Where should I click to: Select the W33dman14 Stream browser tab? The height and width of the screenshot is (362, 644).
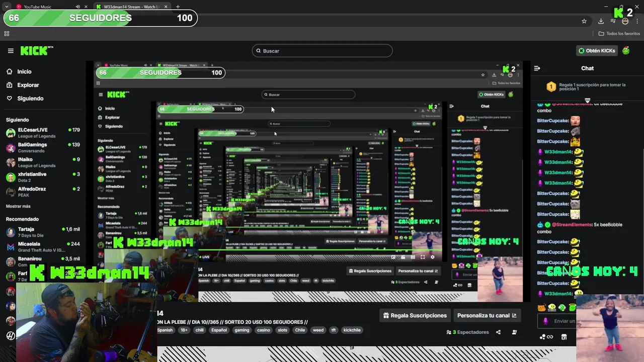click(x=132, y=7)
